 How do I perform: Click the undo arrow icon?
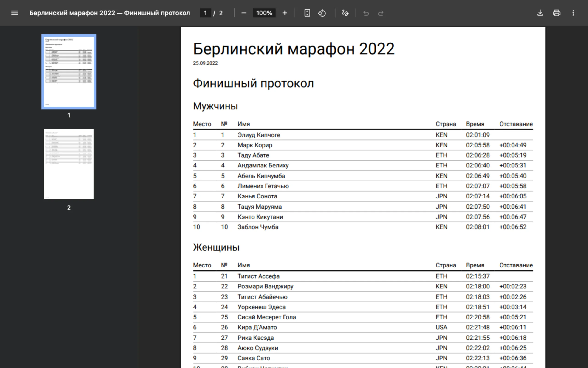point(366,13)
